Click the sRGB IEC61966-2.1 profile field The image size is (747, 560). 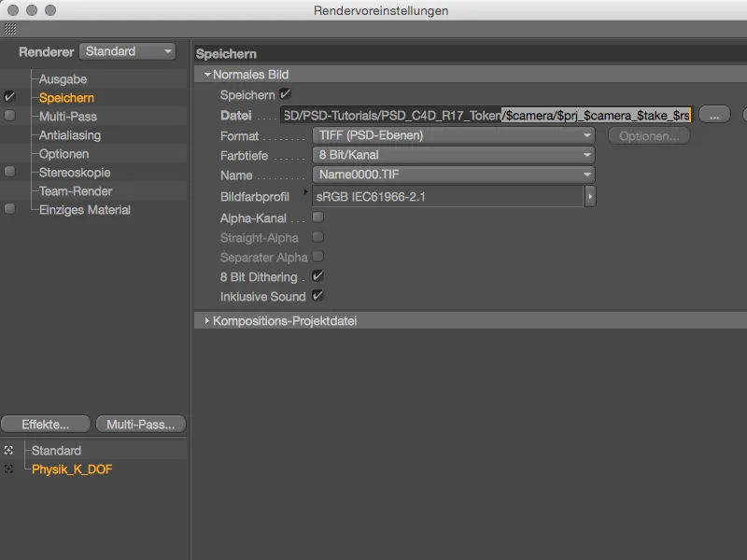tap(448, 196)
